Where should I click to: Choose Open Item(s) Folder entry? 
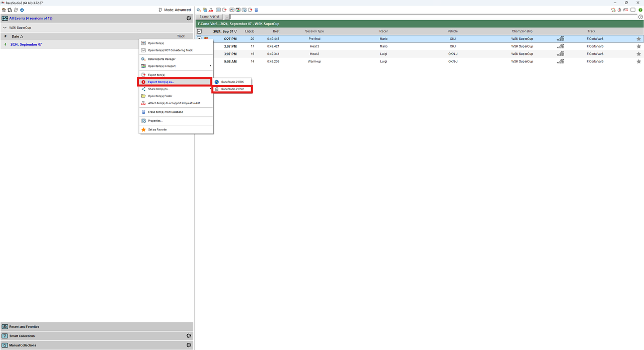click(x=176, y=96)
